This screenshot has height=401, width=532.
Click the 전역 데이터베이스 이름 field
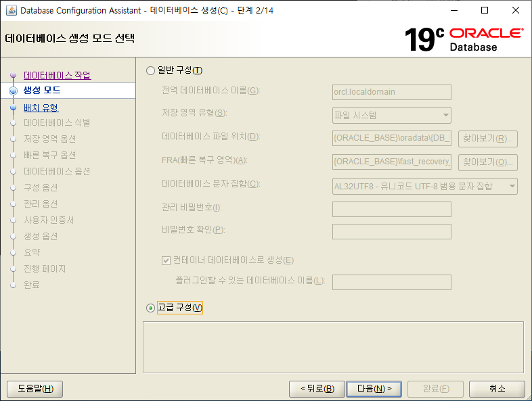click(391, 92)
